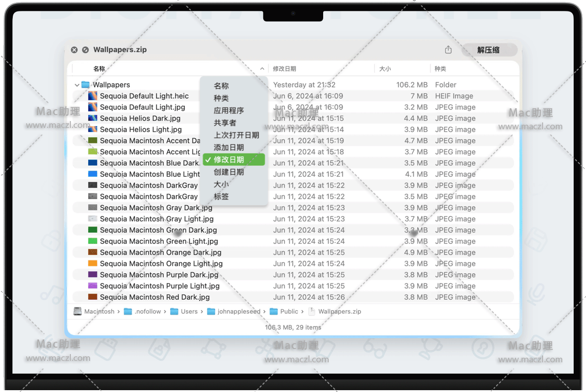Screen dimensions: 586x392
Task: Click the circular slash icon beside Wallpapers.zip title
Action: (85, 50)
